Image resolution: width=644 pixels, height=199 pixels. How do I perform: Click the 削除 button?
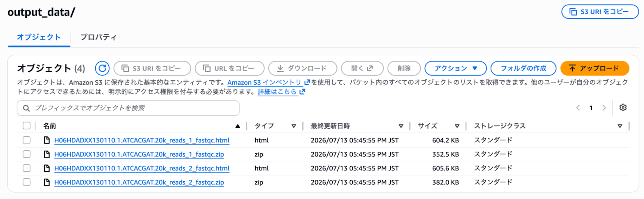[404, 68]
